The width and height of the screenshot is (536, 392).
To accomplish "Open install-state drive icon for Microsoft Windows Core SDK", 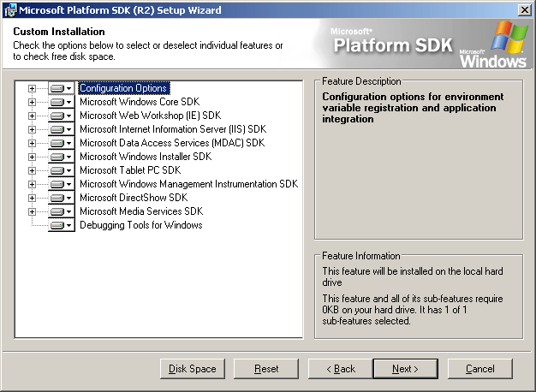I will pyautogui.click(x=61, y=102).
